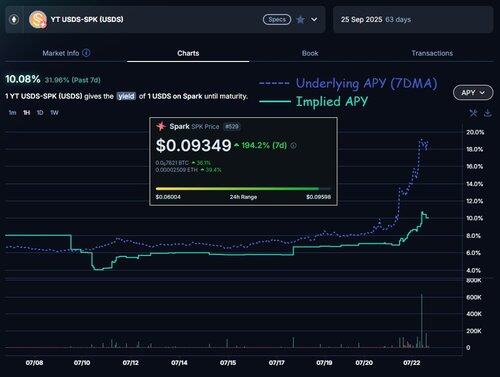This screenshot has height=377, width=500.
Task: Switch to the Market Info tab
Action: click(61, 53)
